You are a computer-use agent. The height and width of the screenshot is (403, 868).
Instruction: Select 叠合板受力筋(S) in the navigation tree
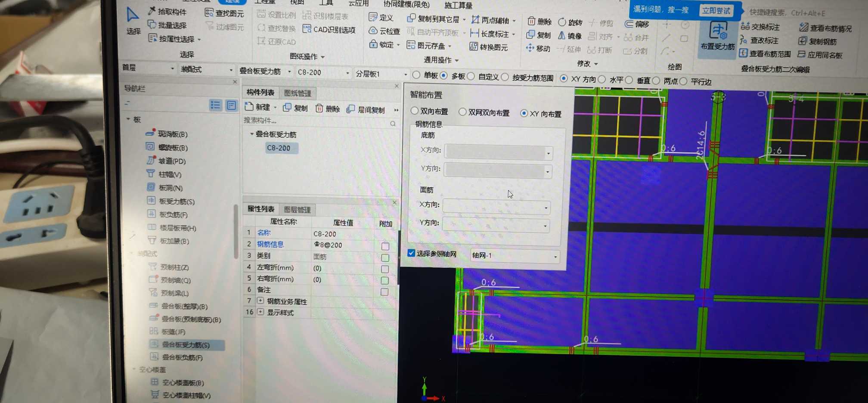186,344
